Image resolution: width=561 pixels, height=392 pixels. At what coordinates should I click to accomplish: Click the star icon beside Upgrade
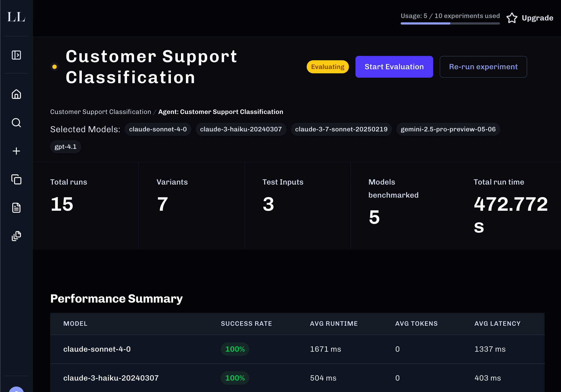[x=512, y=18]
